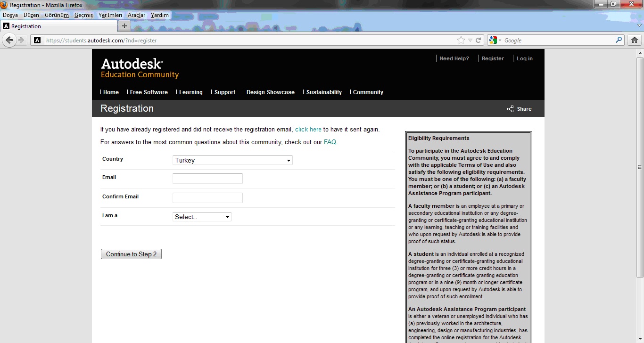Open the Country dropdown showing Turkey
644x343 pixels.
pyautogui.click(x=232, y=160)
